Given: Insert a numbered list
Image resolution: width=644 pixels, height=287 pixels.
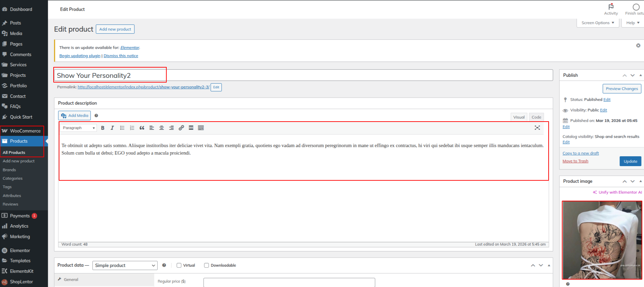Looking at the screenshot, I should click(132, 128).
